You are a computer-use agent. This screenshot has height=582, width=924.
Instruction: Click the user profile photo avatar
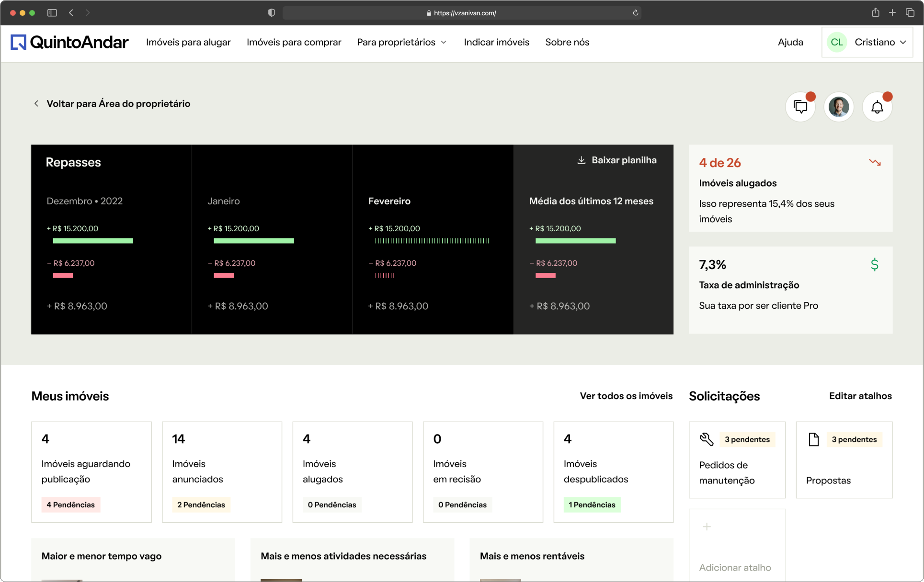coord(839,107)
